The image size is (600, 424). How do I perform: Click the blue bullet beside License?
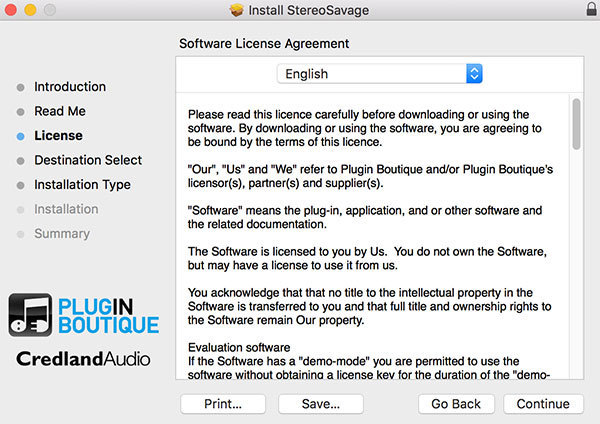[x=21, y=136]
